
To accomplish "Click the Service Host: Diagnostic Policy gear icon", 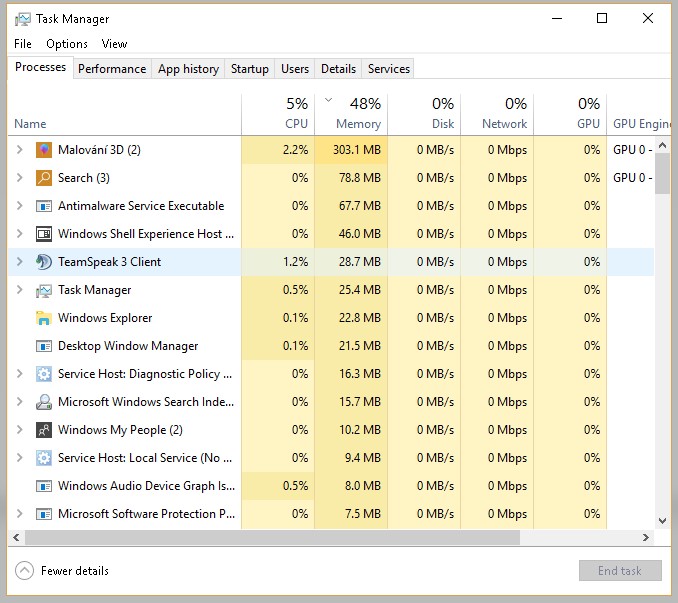I will point(44,374).
